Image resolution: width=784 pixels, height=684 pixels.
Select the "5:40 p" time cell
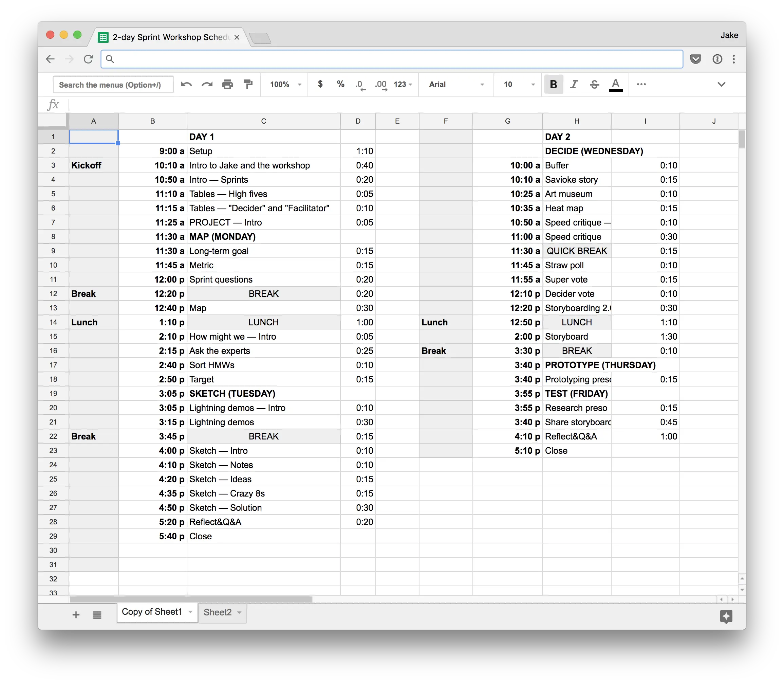153,536
